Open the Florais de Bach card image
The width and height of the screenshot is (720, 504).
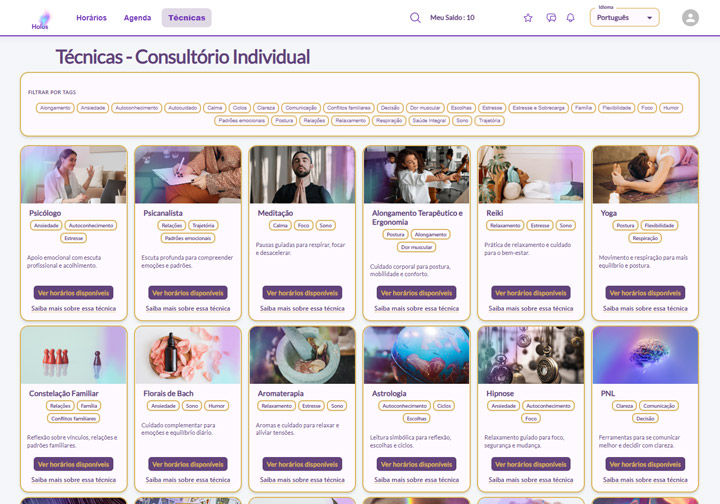tap(188, 355)
